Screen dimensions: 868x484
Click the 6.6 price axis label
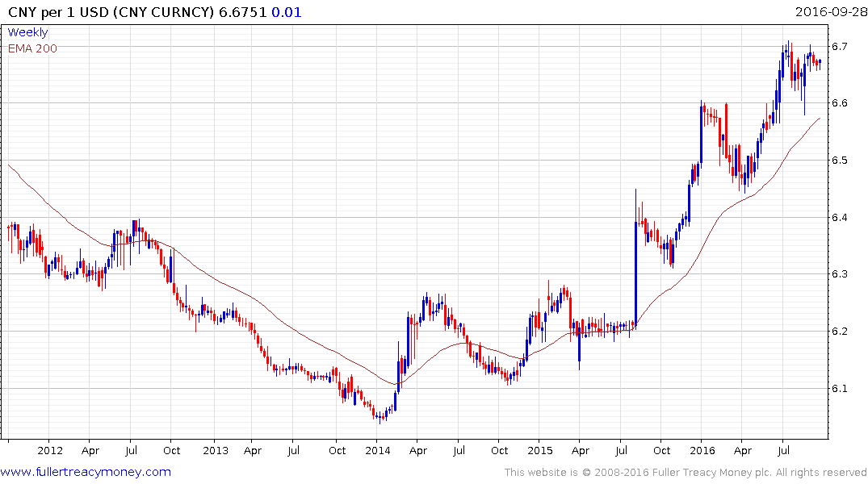click(x=840, y=103)
